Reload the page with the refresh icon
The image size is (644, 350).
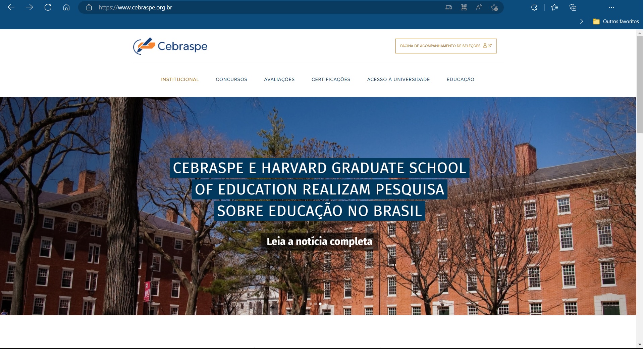[x=48, y=7]
